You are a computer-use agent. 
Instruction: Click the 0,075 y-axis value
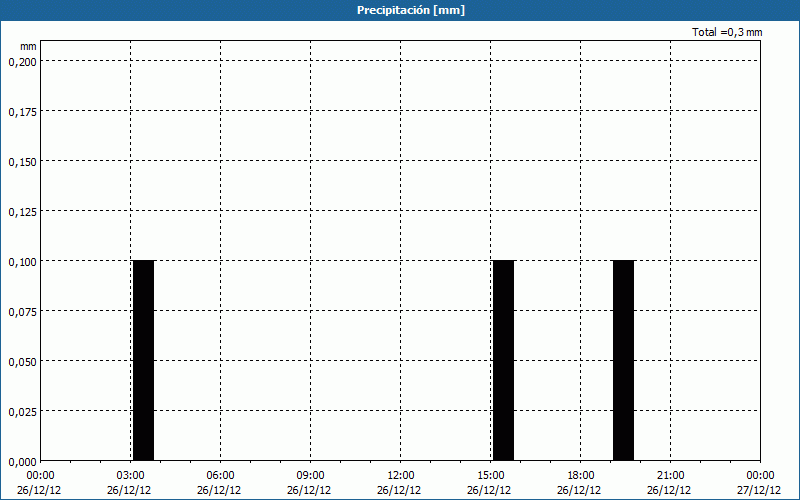[22, 312]
